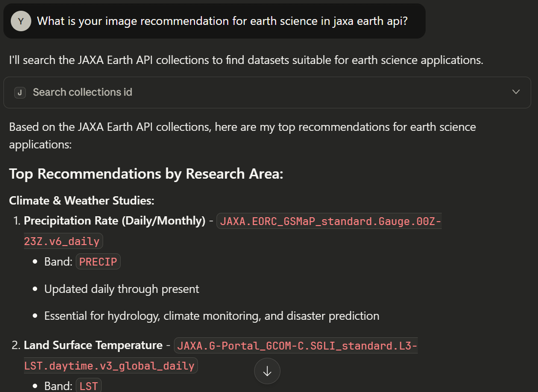Open the "Search collections id" tool label

pyautogui.click(x=83, y=92)
